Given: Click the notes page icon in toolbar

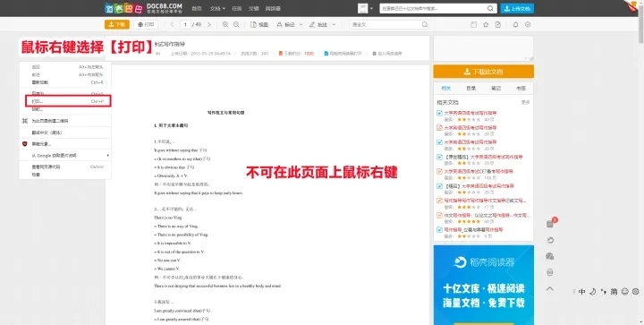Looking at the screenshot, I should 473,25.
